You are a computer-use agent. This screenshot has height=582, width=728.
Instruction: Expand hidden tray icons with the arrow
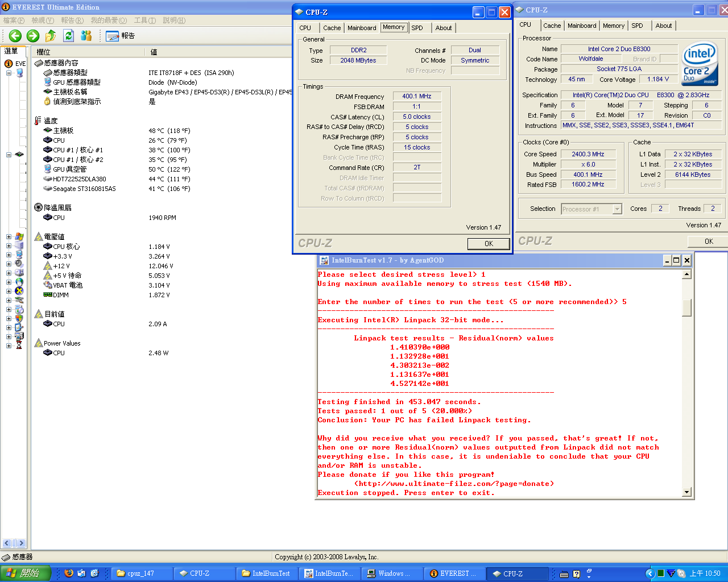click(650, 573)
